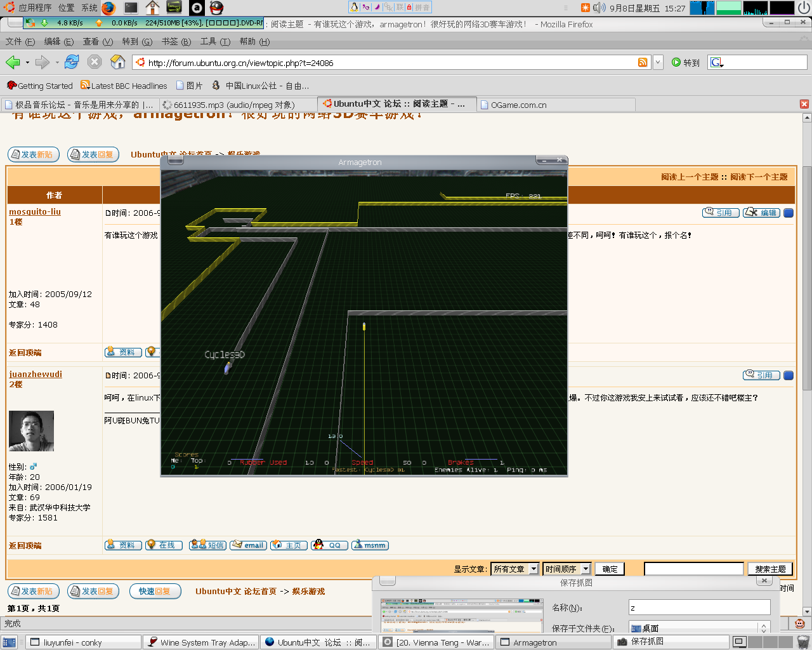
Task: Click the email icon for juanzhewudi
Action: [x=248, y=545]
